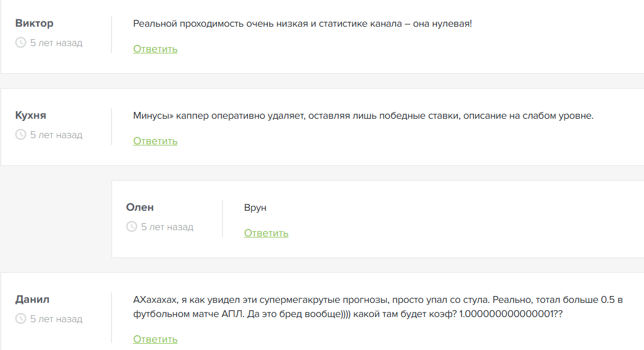Viewport: 644px width, 350px height.
Task: Click Виктор's comment text about 'Реальной проходимость'
Action: (302, 24)
